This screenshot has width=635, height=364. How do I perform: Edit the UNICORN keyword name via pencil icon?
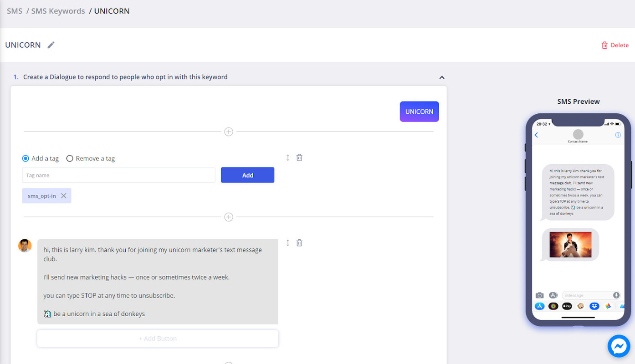coord(51,45)
